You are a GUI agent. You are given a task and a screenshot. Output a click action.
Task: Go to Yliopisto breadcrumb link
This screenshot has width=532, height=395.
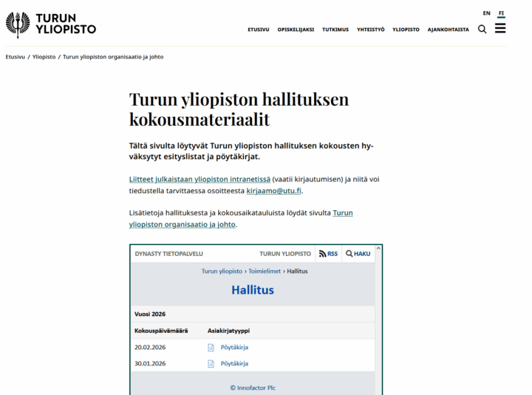(x=44, y=57)
